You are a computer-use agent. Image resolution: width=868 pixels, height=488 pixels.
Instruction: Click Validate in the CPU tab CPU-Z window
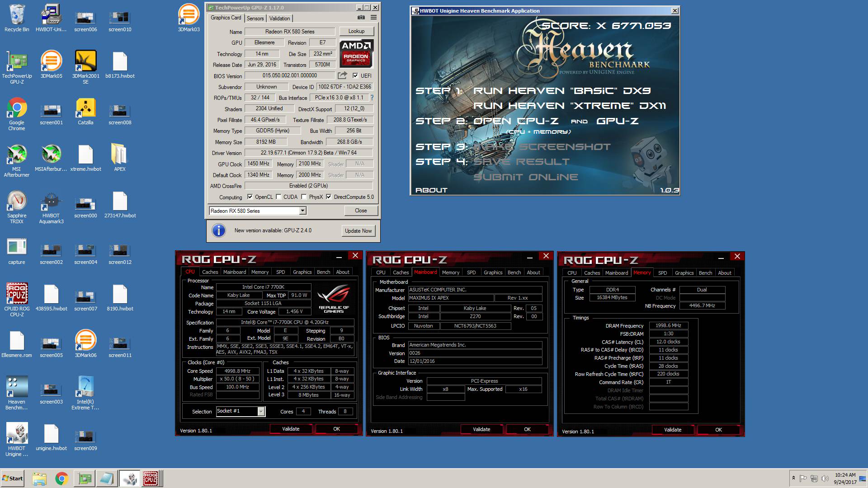[291, 429]
